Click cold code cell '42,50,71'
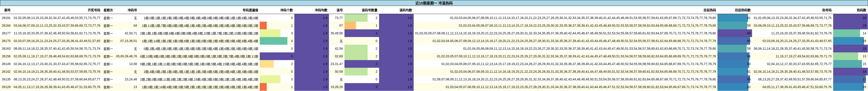The height and width of the screenshot is (91, 868). (131, 33)
